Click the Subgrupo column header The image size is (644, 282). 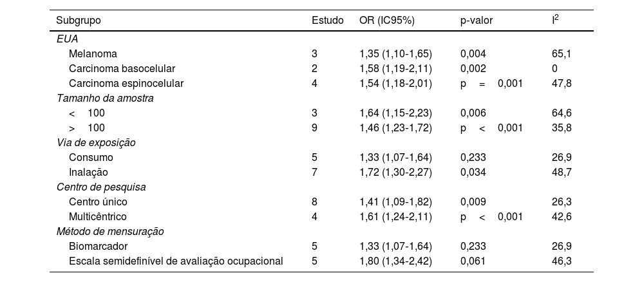coord(79,21)
